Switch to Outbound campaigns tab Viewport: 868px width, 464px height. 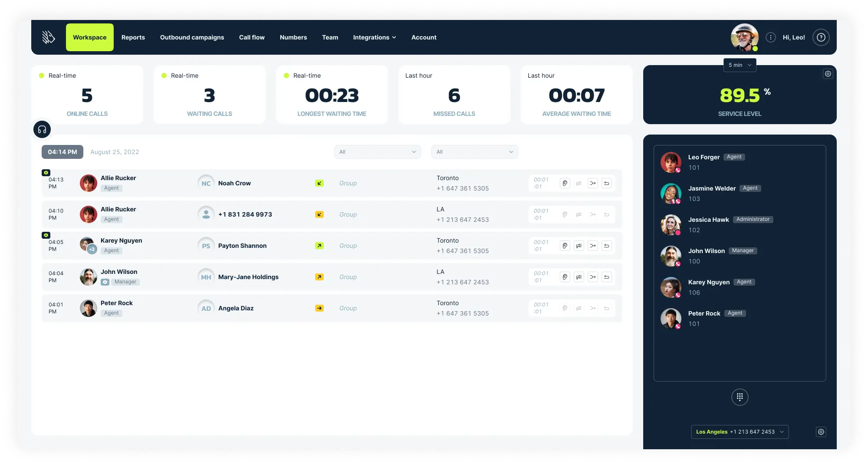pyautogui.click(x=192, y=37)
